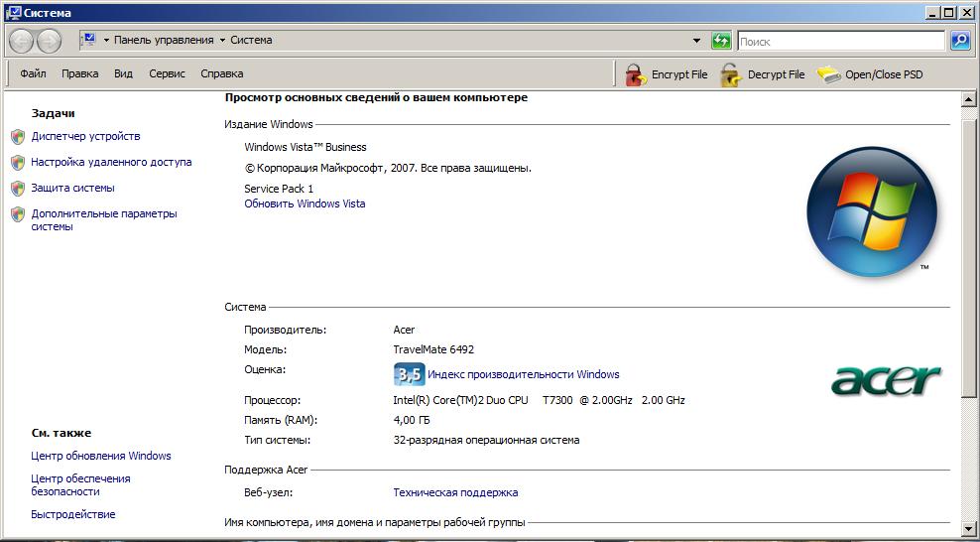Open Центр обеспечения безопасности link
The width and height of the screenshot is (980, 542).
click(80, 485)
